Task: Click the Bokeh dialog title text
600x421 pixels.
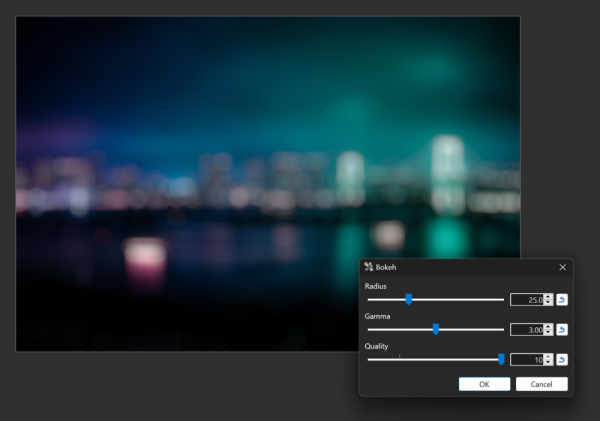Action: coord(386,267)
